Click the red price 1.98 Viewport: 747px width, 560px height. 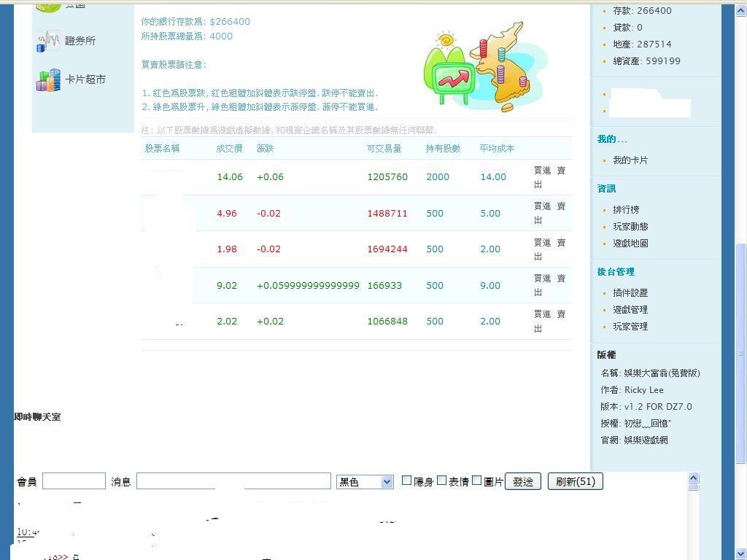coord(227,249)
